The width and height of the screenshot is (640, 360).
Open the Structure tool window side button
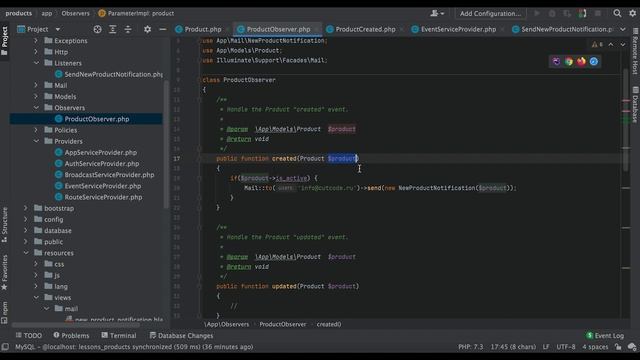tap(4, 225)
